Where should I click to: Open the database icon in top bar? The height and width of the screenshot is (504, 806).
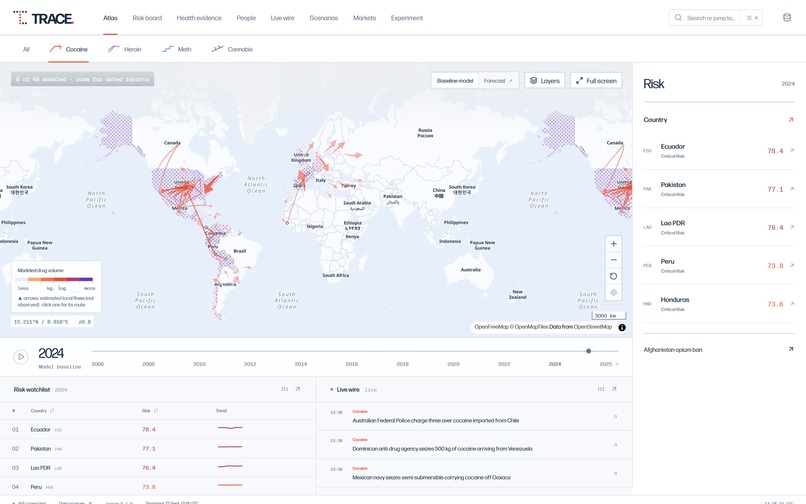tap(786, 17)
